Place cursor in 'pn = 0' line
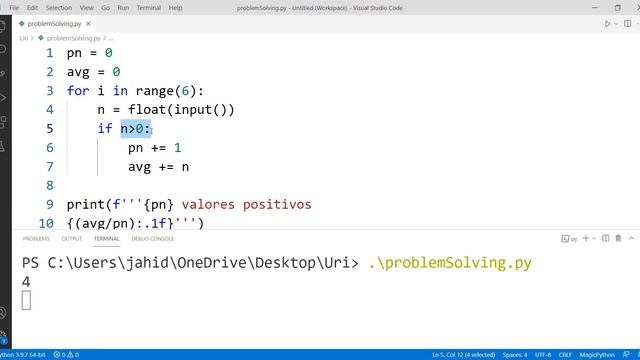Viewport: 640px width, 360px height. point(90,53)
